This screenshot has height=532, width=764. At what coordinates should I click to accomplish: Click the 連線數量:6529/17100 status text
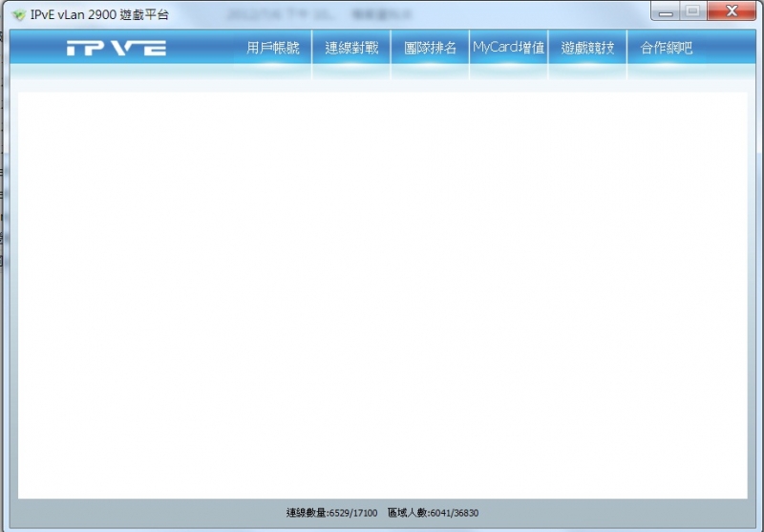coord(331,513)
